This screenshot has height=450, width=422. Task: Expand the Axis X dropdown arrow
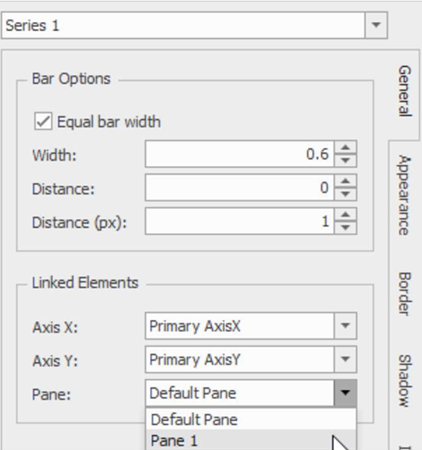coord(345,326)
